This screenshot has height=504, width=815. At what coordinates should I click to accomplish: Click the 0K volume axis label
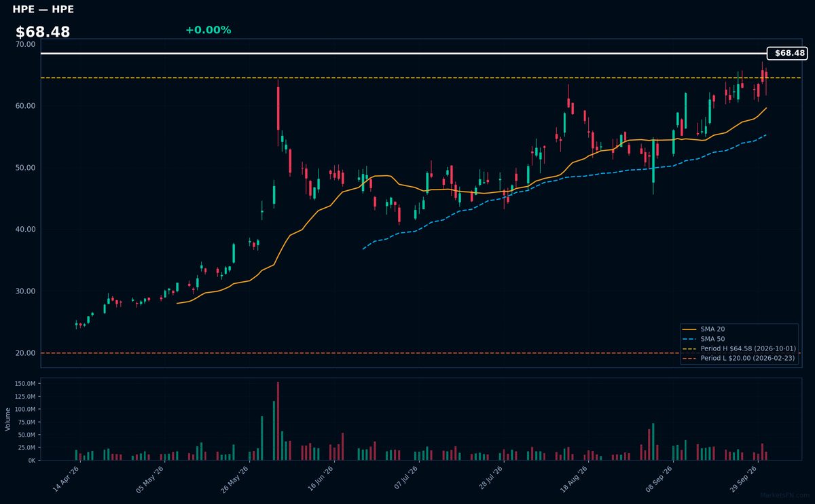32,461
